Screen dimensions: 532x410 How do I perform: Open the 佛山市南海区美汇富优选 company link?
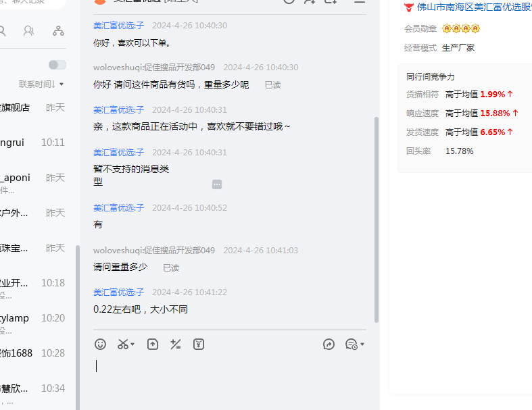pos(475,7)
